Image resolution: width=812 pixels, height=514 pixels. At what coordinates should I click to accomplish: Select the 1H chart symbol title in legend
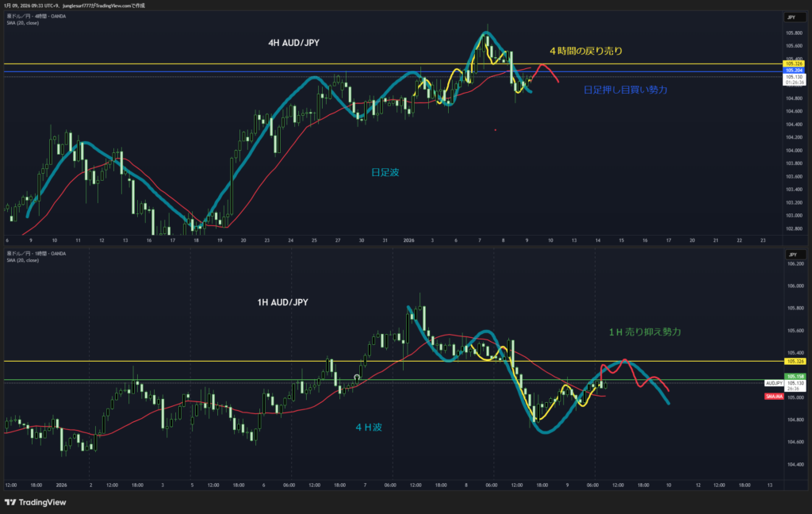37,253
